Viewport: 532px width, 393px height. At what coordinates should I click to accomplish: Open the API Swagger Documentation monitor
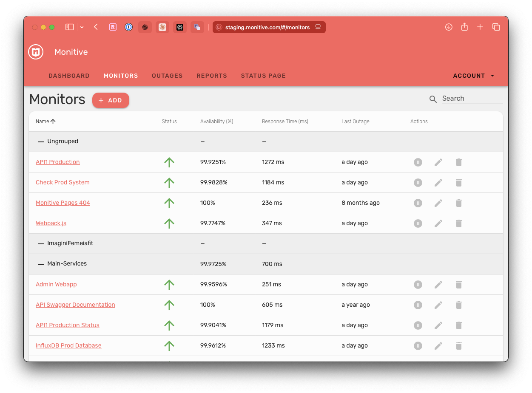point(75,305)
